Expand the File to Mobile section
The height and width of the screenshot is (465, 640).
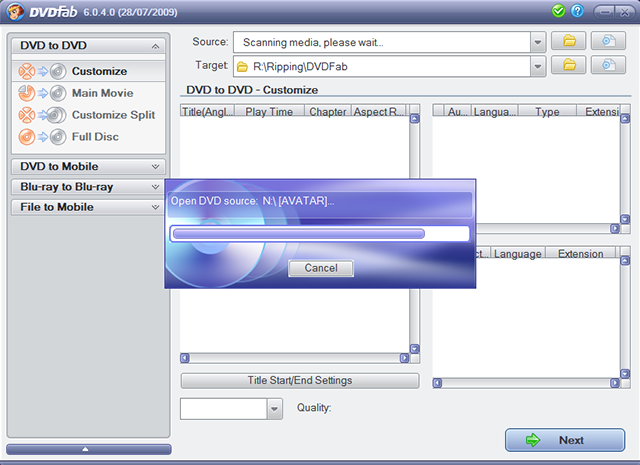(89, 207)
